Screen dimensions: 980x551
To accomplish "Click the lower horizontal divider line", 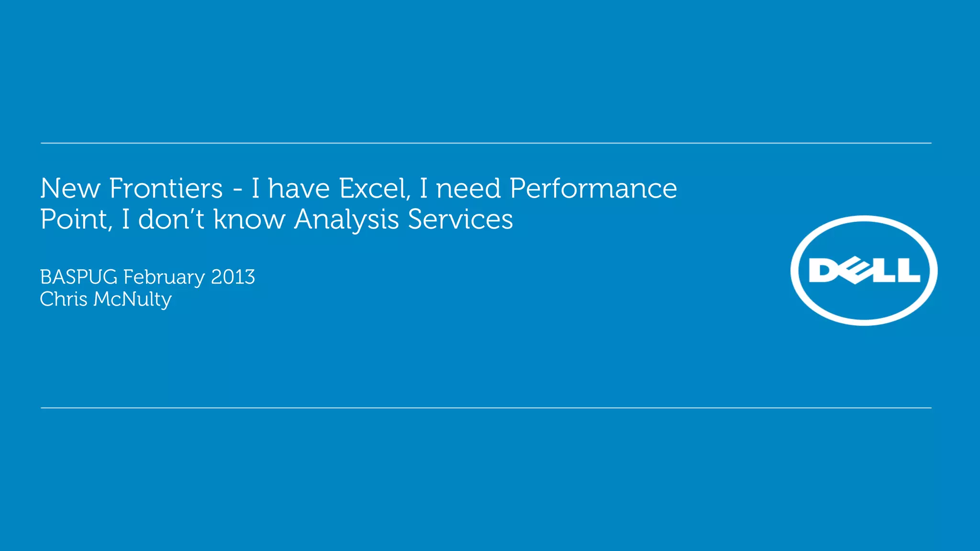I will 486,408.
